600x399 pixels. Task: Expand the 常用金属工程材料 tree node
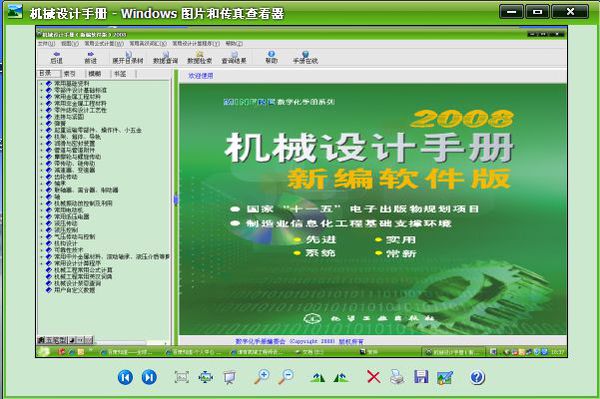[41, 97]
